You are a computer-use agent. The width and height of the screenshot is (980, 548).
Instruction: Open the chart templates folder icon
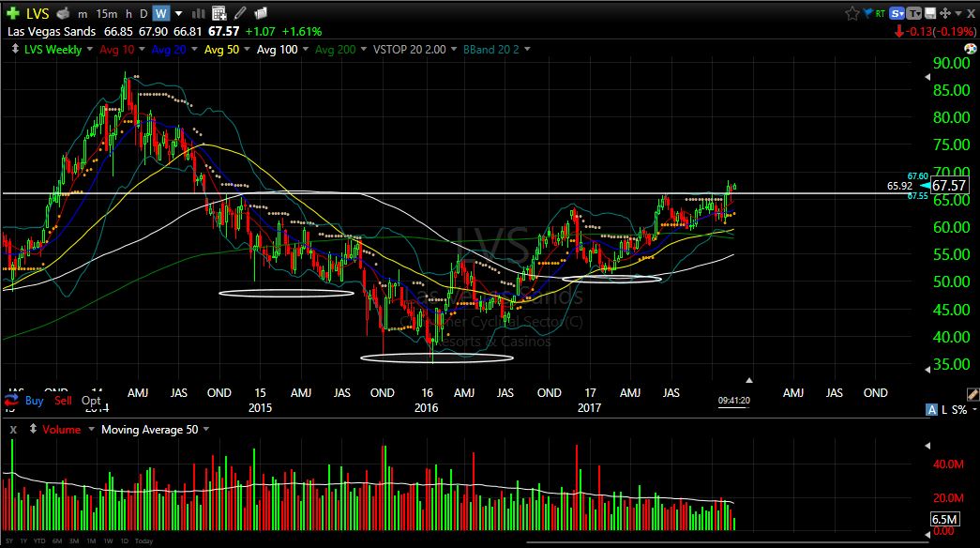tap(262, 13)
